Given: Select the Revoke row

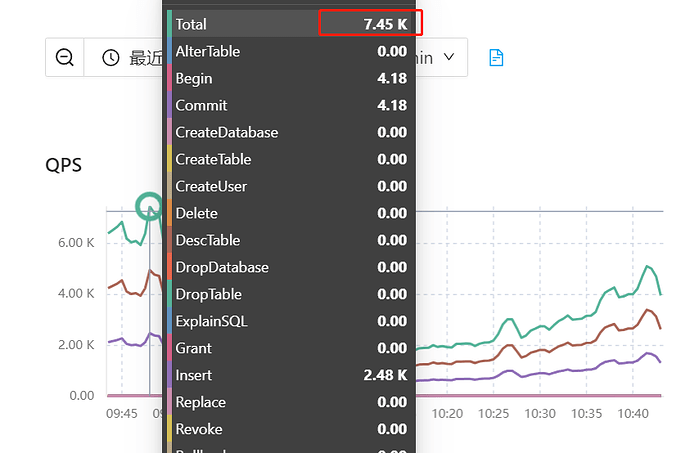Looking at the screenshot, I should (x=291, y=429).
